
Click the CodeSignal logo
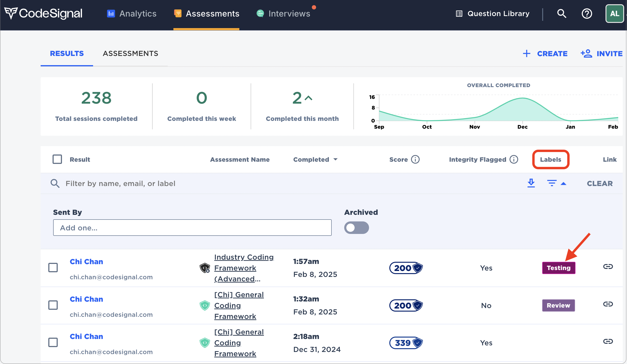pyautogui.click(x=43, y=13)
